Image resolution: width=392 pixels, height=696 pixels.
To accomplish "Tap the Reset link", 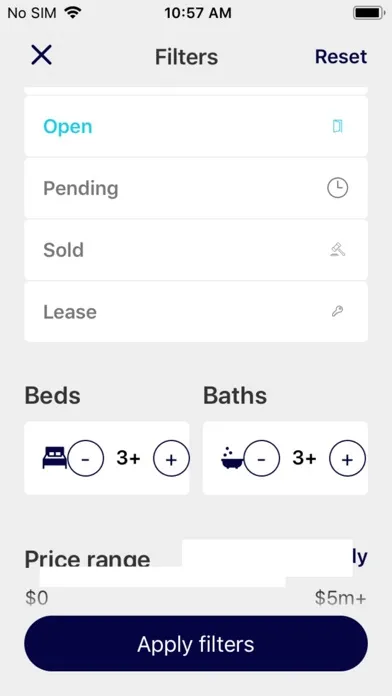I will pos(341,57).
